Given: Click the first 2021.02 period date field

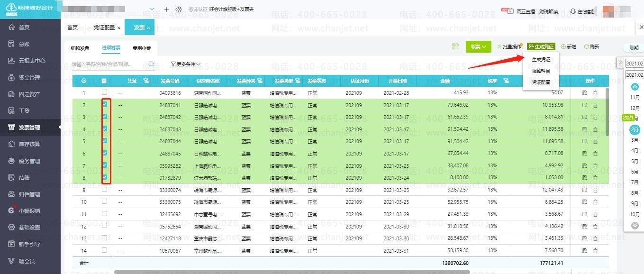Looking at the screenshot, I should point(635,63).
